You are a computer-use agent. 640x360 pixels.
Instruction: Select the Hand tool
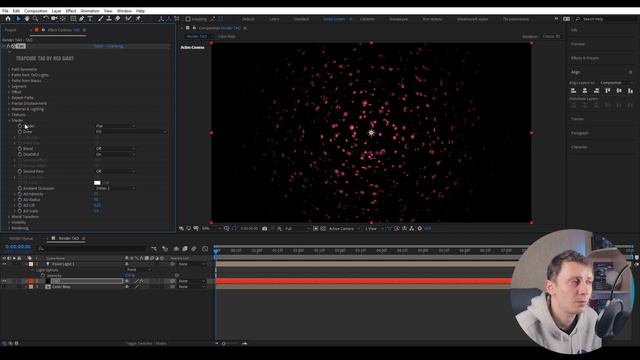click(x=27, y=19)
